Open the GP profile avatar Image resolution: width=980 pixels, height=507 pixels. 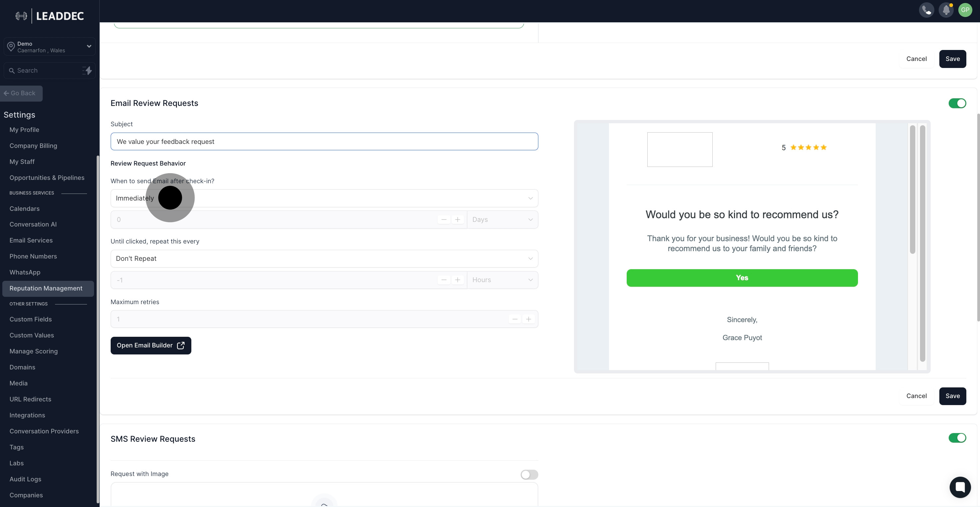965,10
